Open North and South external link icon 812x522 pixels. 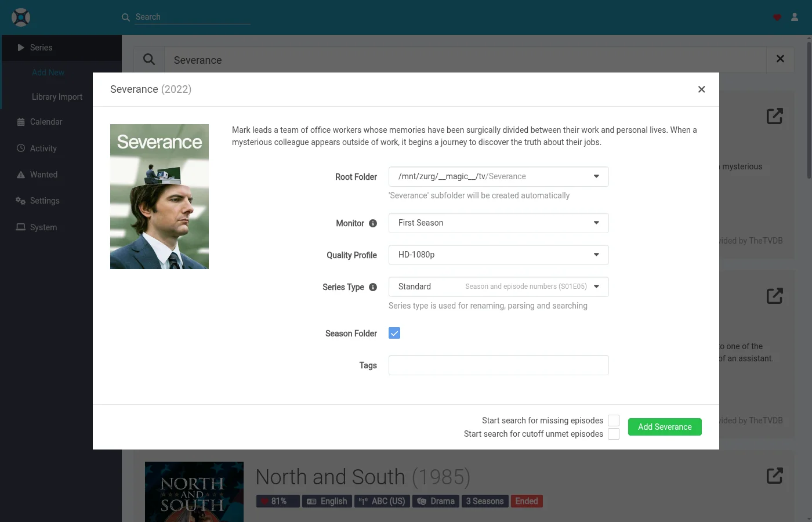[x=775, y=476]
